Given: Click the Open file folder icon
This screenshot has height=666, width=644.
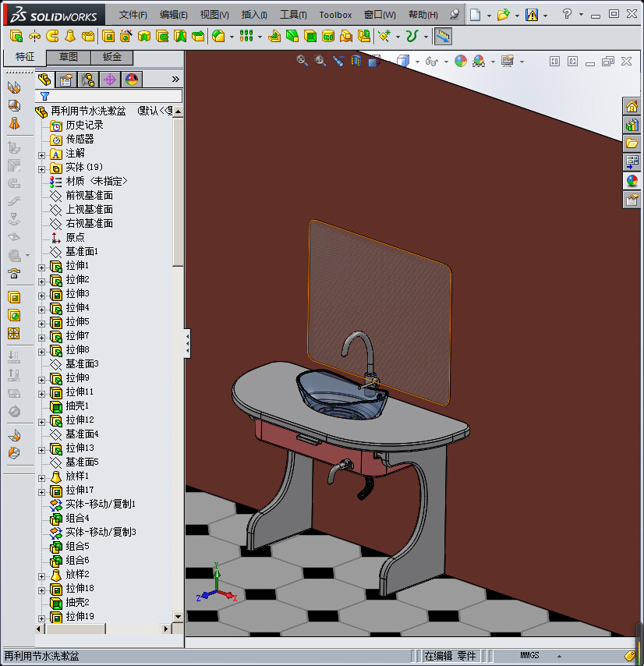Looking at the screenshot, I should [x=503, y=16].
